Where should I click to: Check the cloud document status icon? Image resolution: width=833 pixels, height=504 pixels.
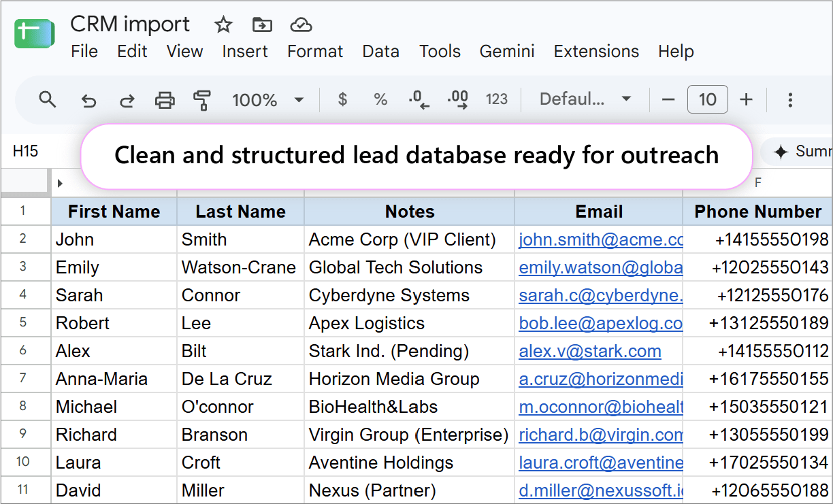click(300, 25)
